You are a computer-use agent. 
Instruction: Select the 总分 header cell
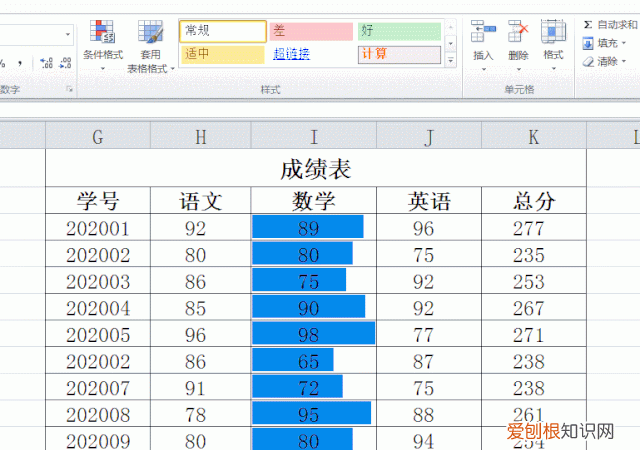tap(534, 200)
